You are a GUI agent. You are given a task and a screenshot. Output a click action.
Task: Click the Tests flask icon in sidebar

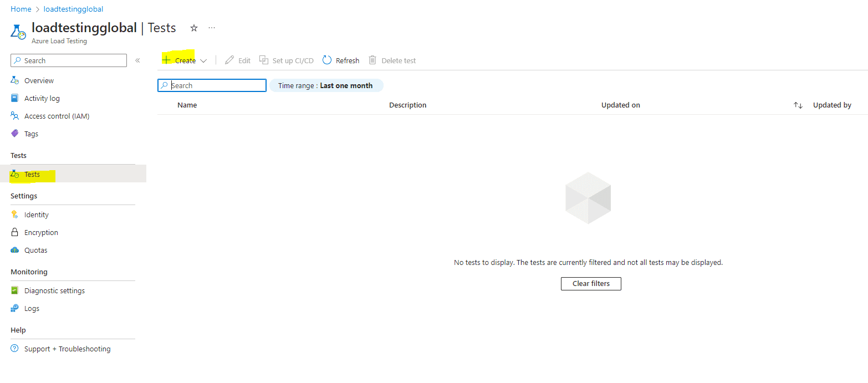click(x=15, y=174)
